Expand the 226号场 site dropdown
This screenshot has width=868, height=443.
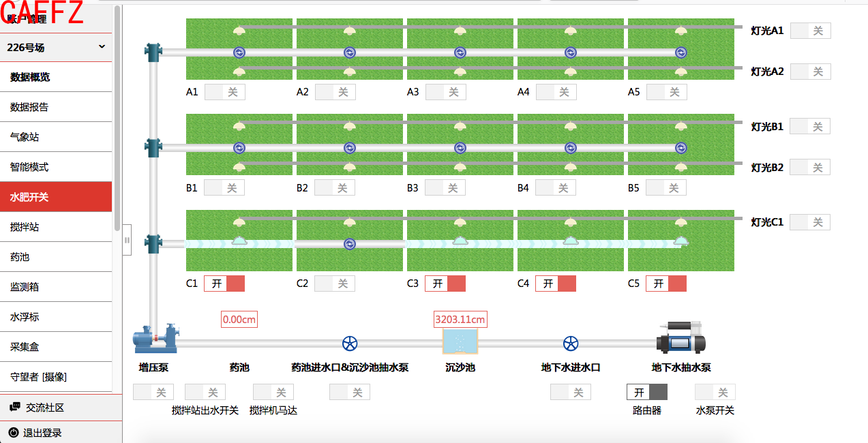click(x=102, y=47)
